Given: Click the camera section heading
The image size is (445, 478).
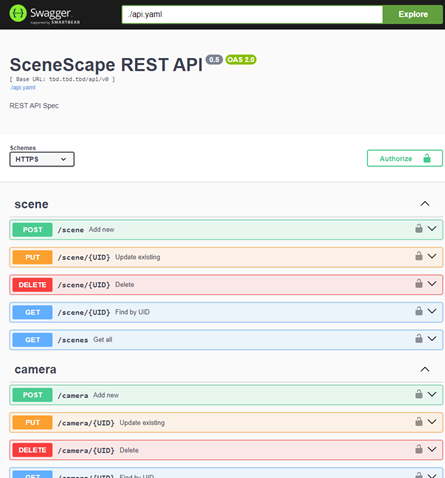Looking at the screenshot, I should pyautogui.click(x=35, y=369).
